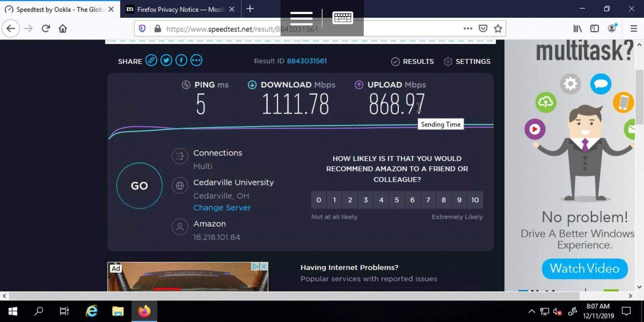Screen dimensions: 644x322
Task: Rate recommendation score 5
Action: click(397, 200)
